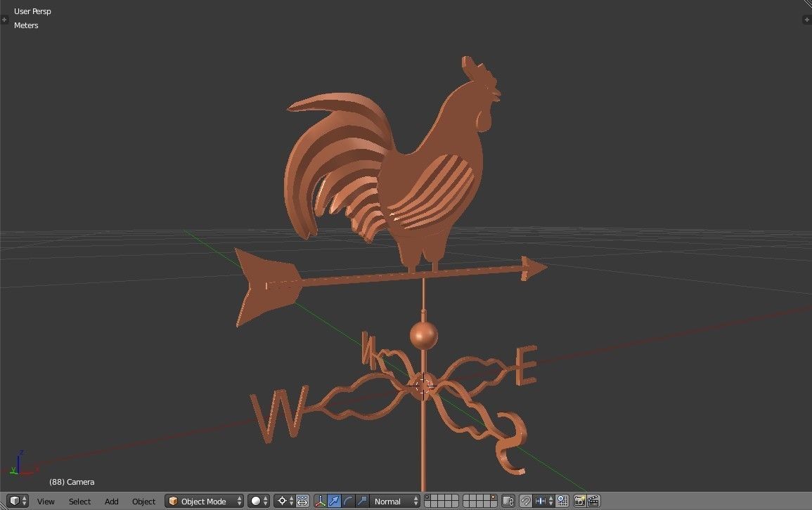Open the Object Mode dropdown
This screenshot has height=510, width=812.
[204, 501]
